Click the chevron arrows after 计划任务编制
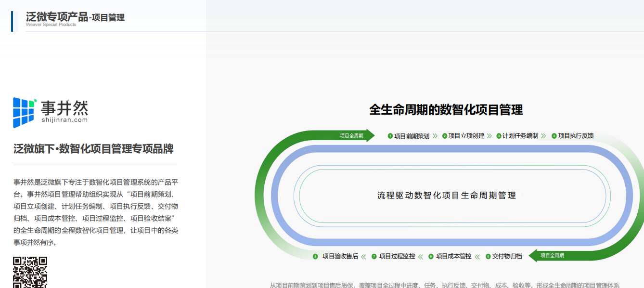 [x=543, y=135]
